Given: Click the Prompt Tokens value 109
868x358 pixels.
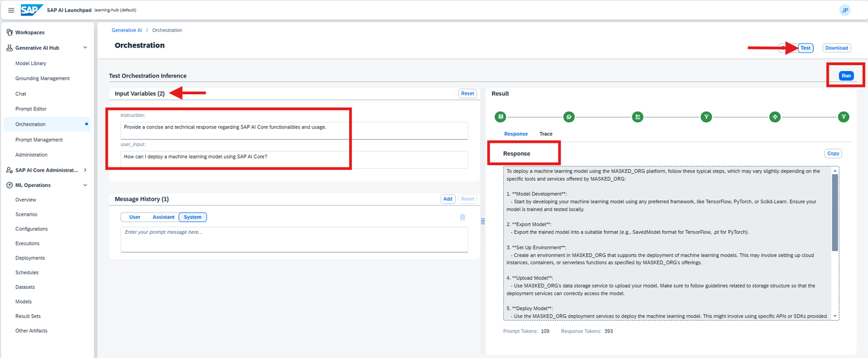Looking at the screenshot, I should coord(545,331).
